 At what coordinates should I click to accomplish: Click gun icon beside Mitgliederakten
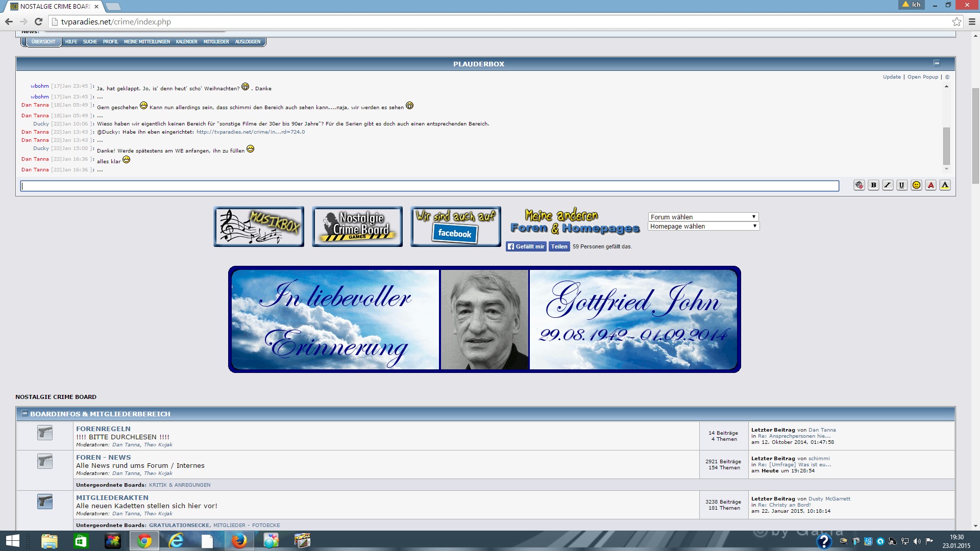[45, 502]
